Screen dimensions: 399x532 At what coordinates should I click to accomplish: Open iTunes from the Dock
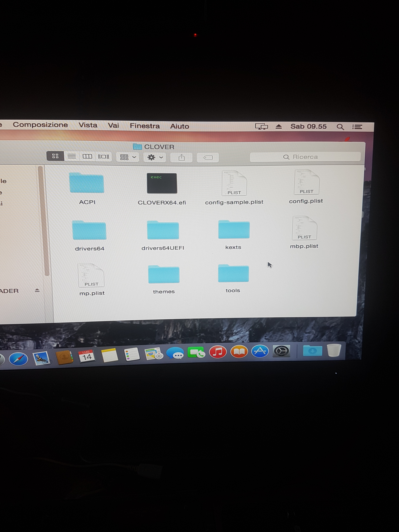pyautogui.click(x=218, y=352)
